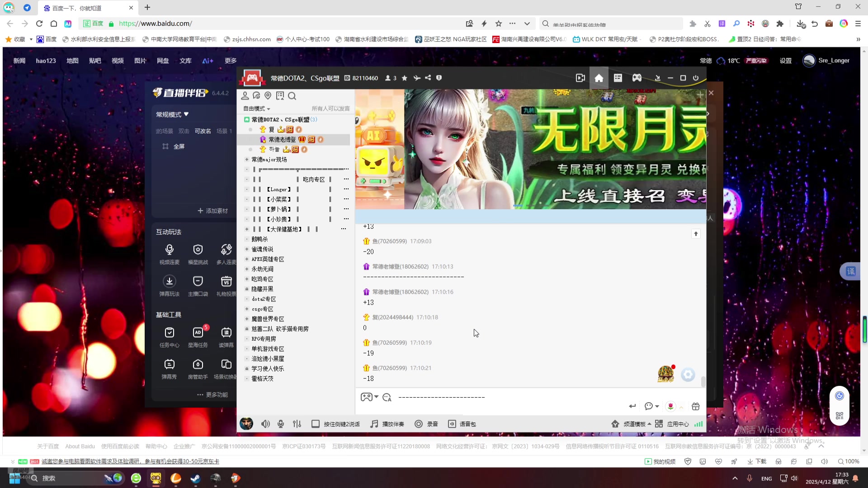
Task: Open Baidu 设置 link
Action: (x=785, y=61)
